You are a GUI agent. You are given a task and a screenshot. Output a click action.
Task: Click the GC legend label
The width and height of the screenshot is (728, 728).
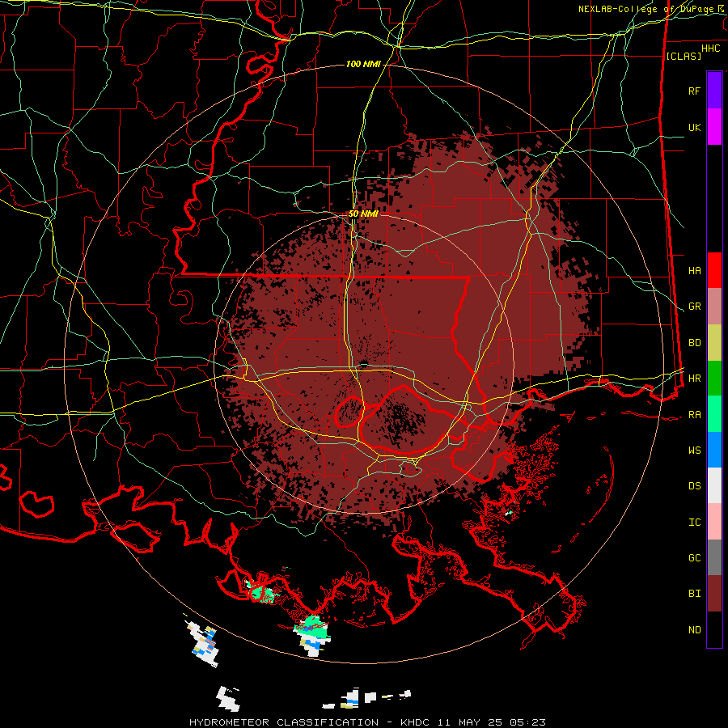coord(694,557)
